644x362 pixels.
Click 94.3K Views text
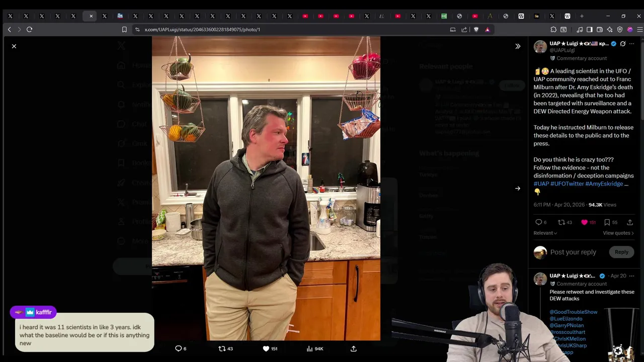(x=602, y=205)
